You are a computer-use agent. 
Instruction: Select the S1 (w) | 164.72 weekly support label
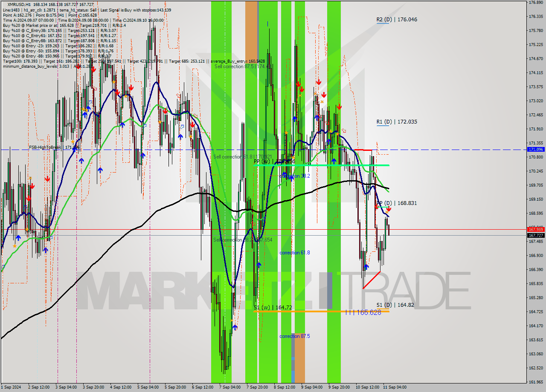[x=273, y=307]
